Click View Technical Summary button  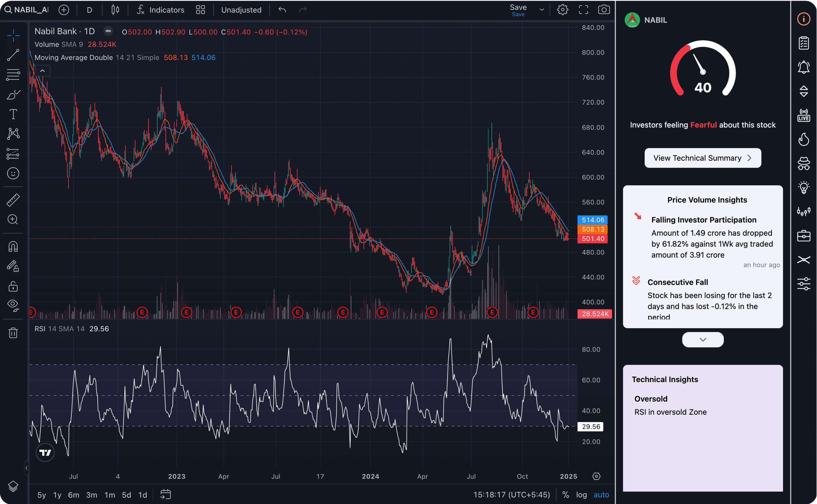(703, 158)
